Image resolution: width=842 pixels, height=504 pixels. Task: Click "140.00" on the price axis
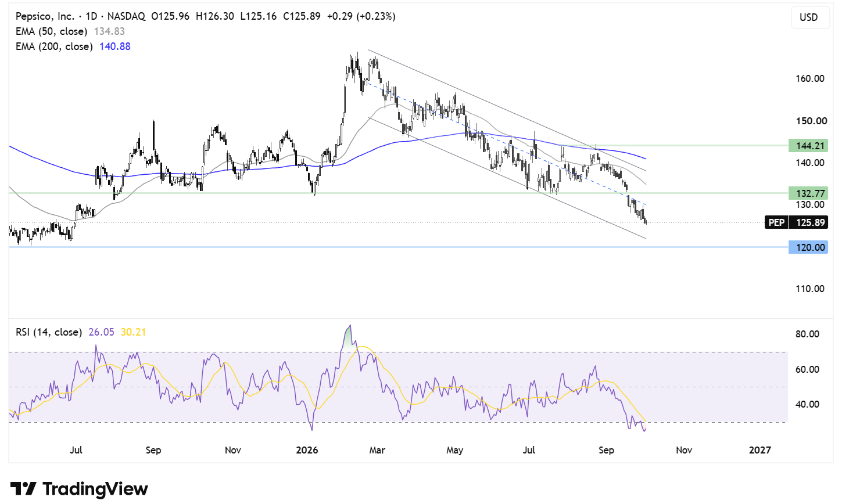(x=810, y=163)
